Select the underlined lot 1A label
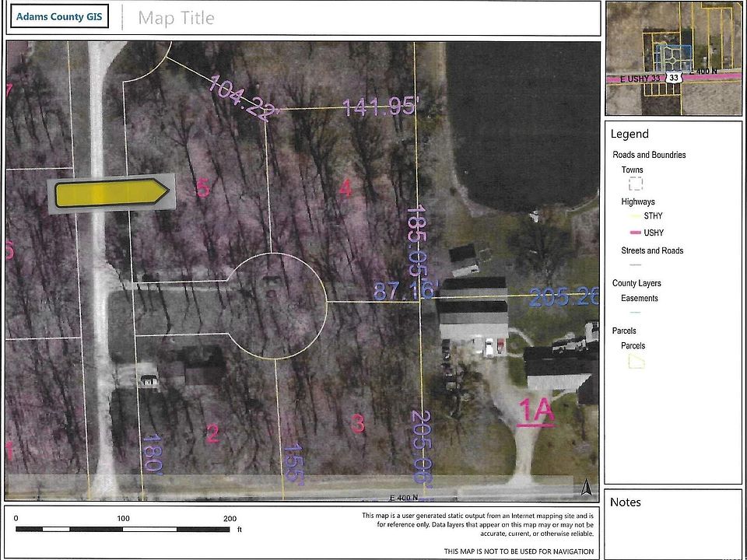The height and width of the screenshot is (560, 747). tap(536, 411)
